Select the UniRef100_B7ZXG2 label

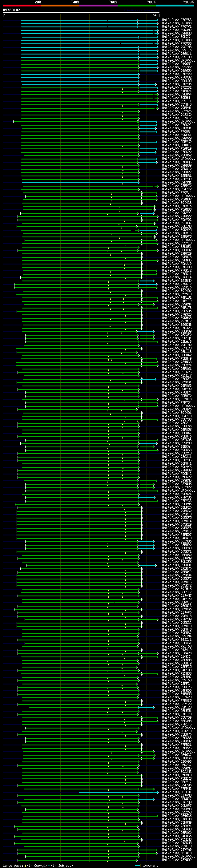pyautogui.click(x=177, y=88)
